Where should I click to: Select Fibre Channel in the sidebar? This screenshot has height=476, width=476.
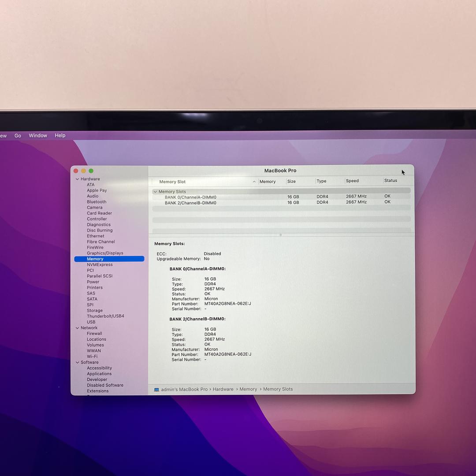click(x=101, y=242)
